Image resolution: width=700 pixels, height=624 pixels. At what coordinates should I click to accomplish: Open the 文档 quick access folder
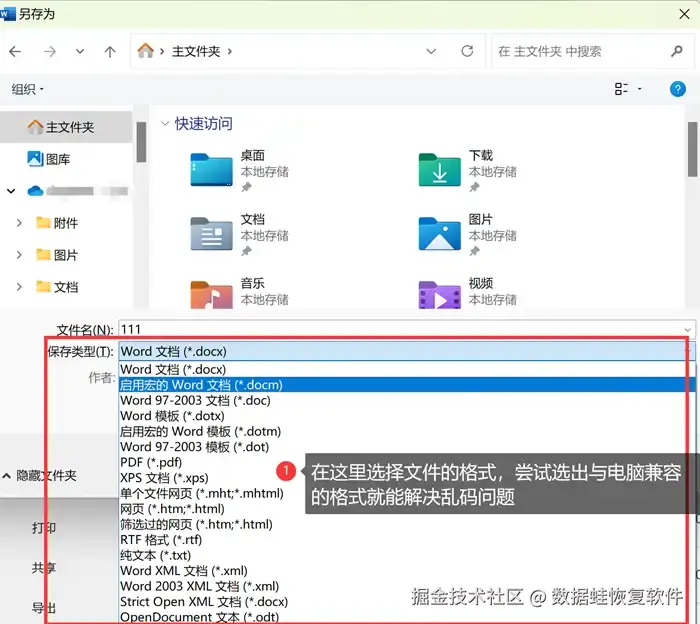(211, 233)
